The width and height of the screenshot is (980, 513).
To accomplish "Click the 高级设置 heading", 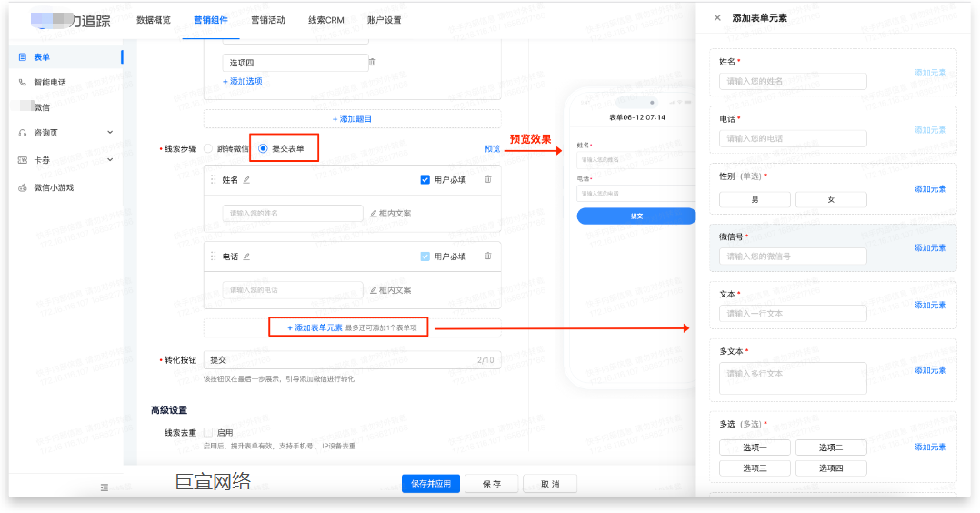I will [169, 410].
